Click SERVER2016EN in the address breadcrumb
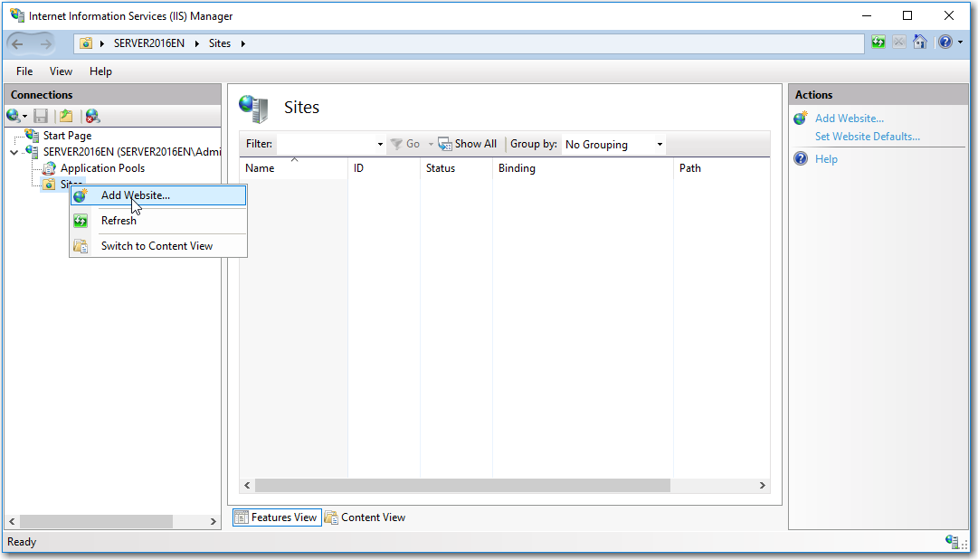978x560 pixels. click(149, 43)
